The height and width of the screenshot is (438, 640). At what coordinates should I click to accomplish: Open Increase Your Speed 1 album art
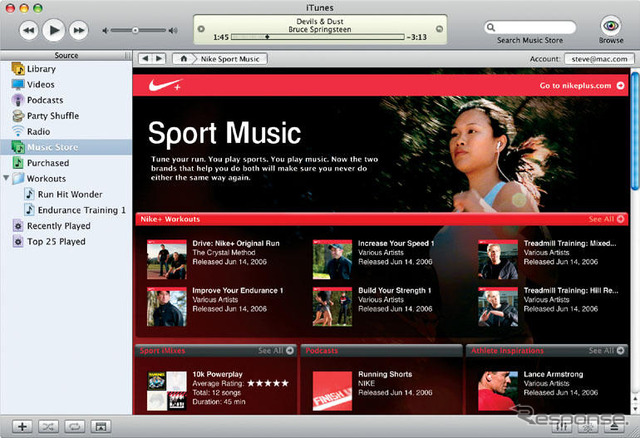pos(332,259)
